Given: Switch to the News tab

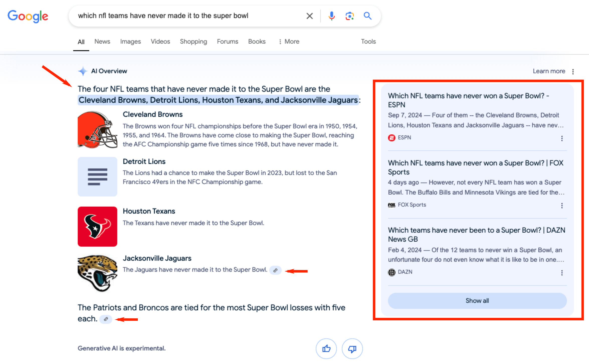Looking at the screenshot, I should [x=102, y=41].
